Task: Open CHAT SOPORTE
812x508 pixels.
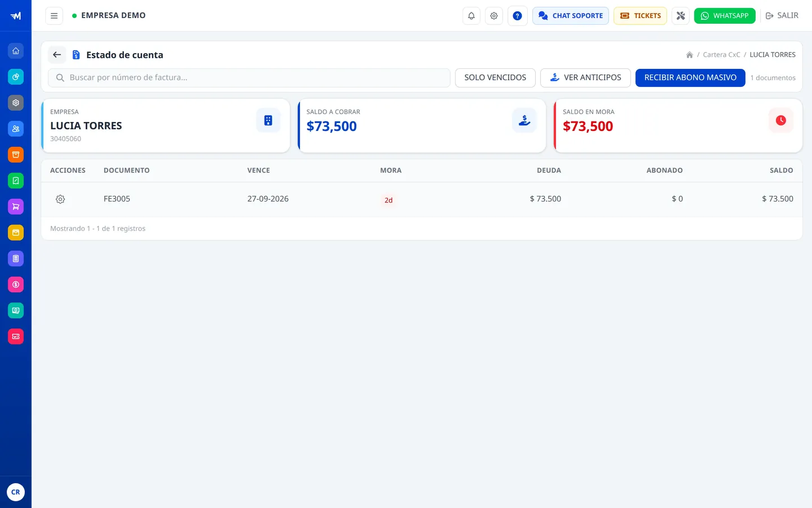Action: click(571, 16)
